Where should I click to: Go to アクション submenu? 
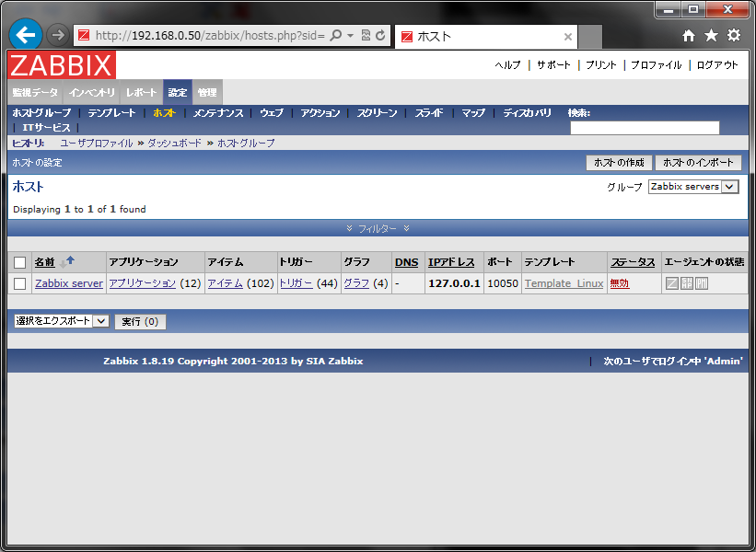coord(320,113)
